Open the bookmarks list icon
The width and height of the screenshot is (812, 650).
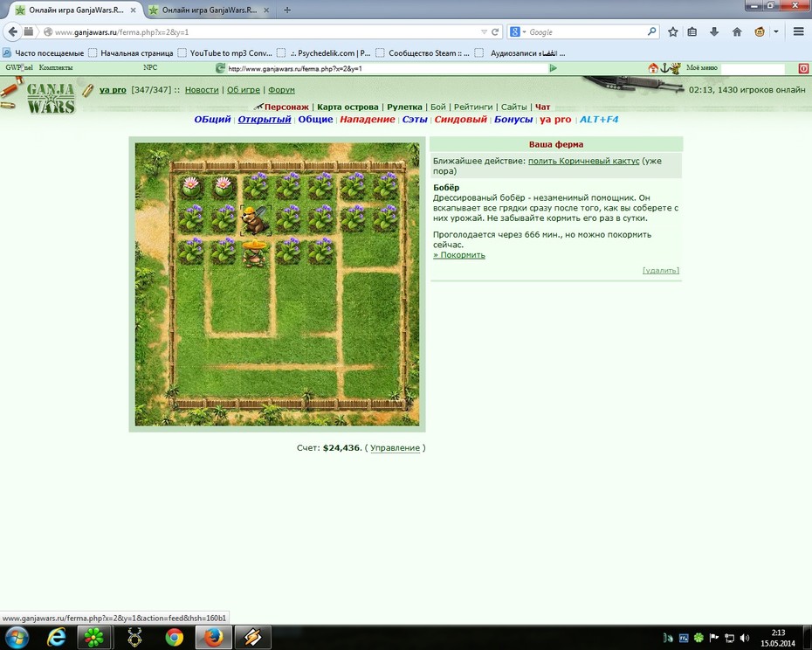point(692,32)
